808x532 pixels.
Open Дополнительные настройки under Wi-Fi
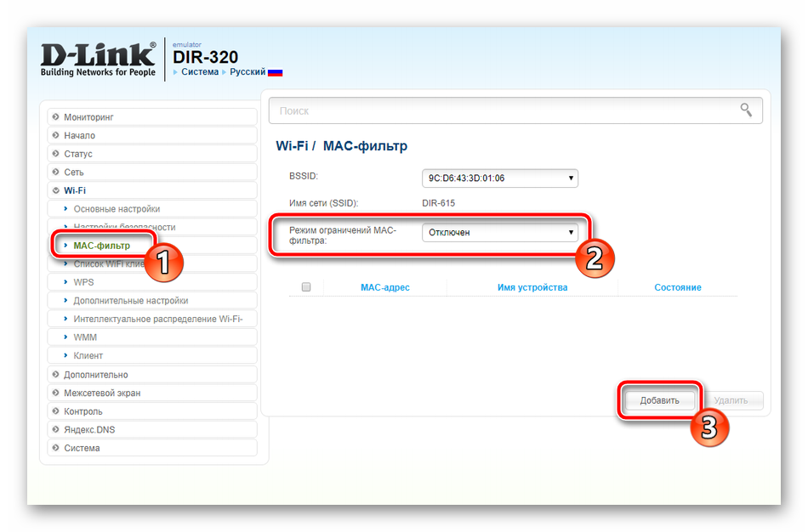coord(152,300)
